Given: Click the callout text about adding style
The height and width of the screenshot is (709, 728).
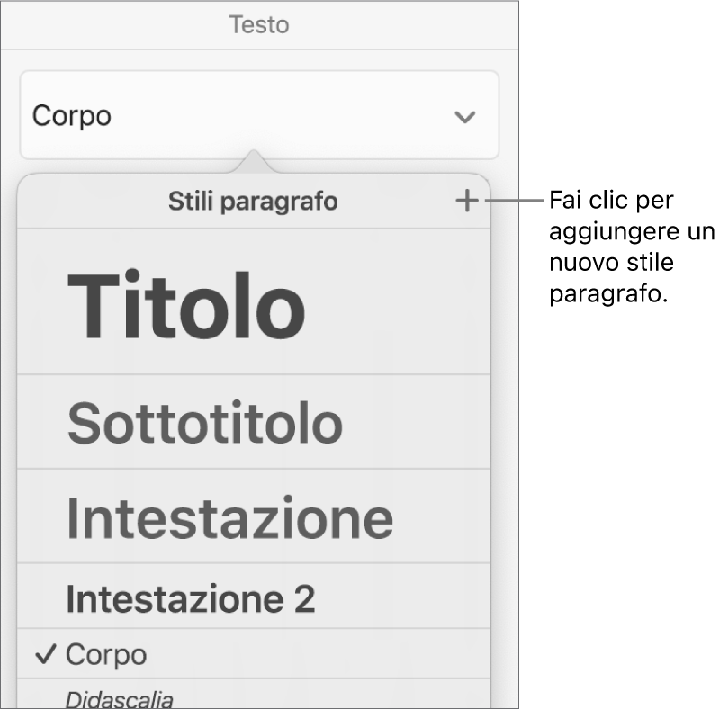Looking at the screenshot, I should tap(630, 247).
